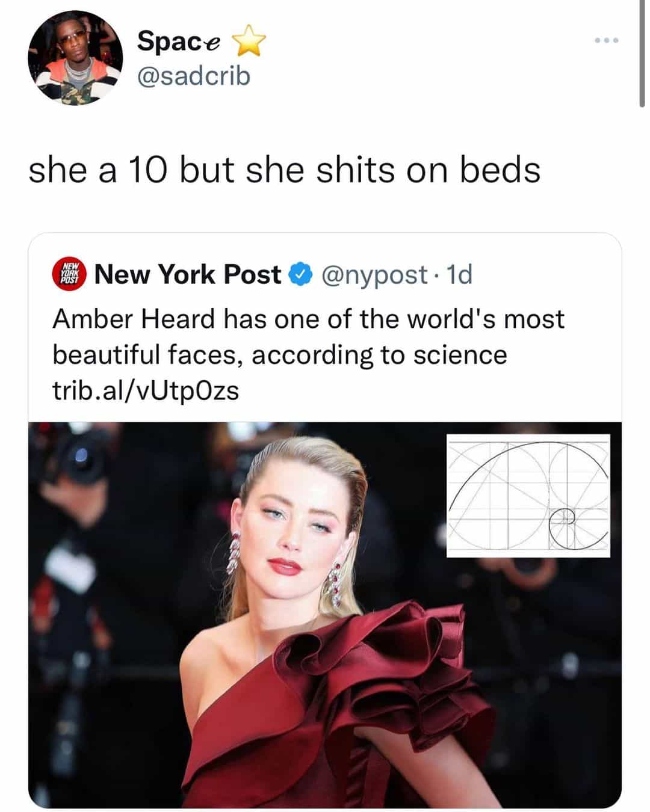This screenshot has height=812, width=650.
Task: Click the 1d timestamp on the quoted tweet
Action: 460,275
